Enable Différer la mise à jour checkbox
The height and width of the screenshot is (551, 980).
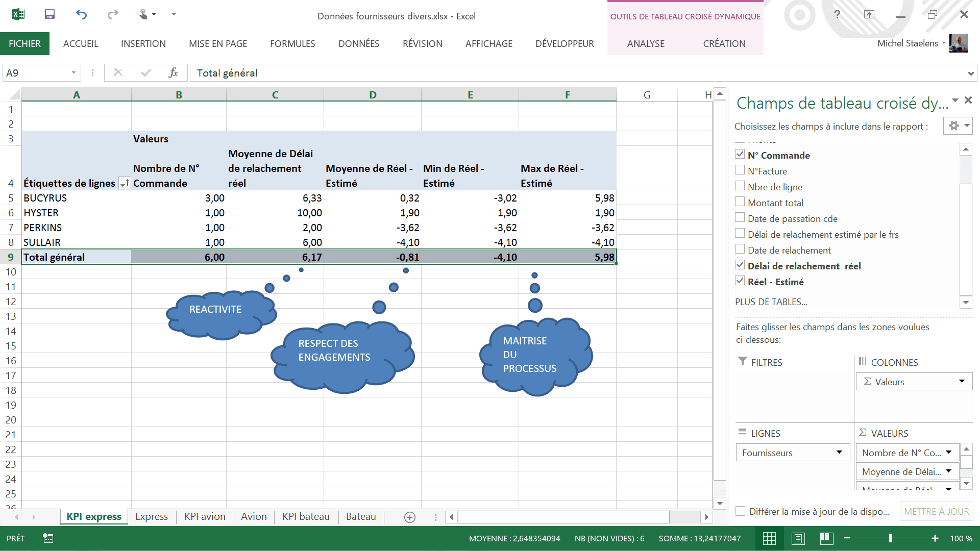click(740, 511)
